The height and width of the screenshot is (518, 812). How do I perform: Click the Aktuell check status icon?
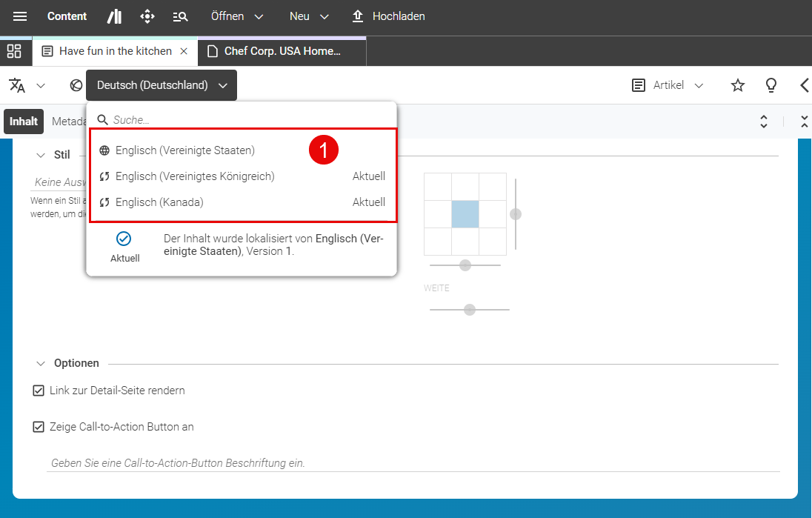(123, 239)
